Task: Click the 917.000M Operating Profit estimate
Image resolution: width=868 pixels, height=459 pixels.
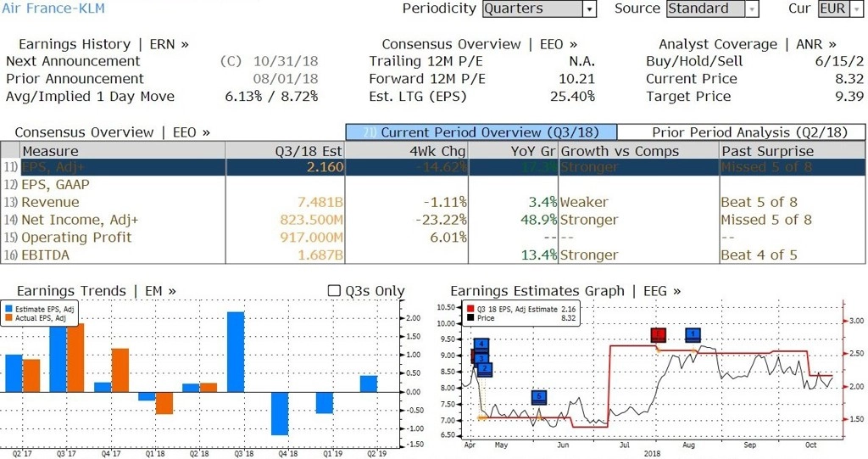Action: click(312, 238)
